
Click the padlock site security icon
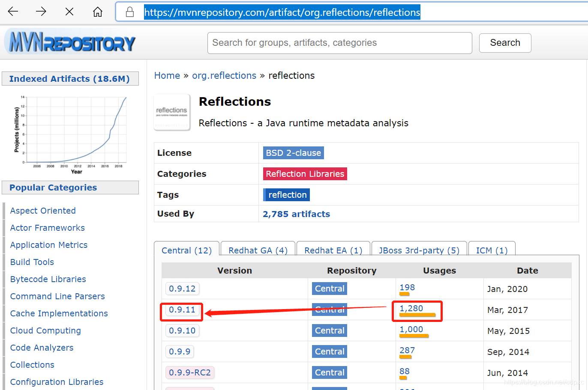[130, 12]
